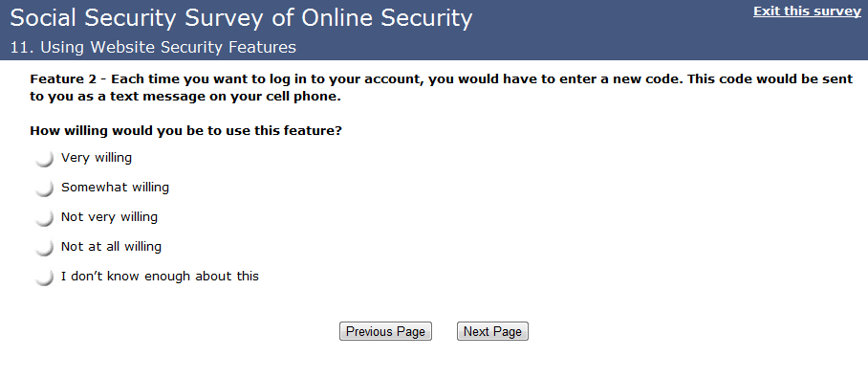This screenshot has width=868, height=378.
Task: Go back with the Previous Page button
Action: point(385,331)
